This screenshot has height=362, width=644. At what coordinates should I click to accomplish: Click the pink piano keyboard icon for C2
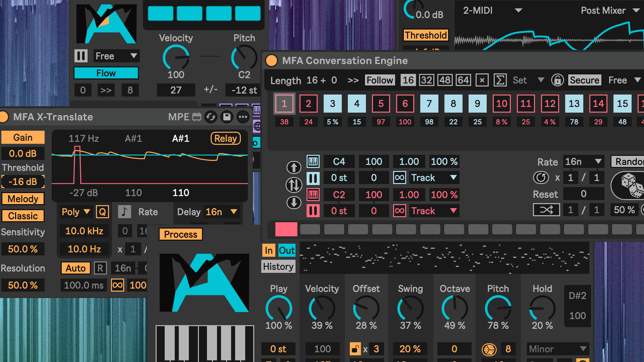[x=313, y=195]
